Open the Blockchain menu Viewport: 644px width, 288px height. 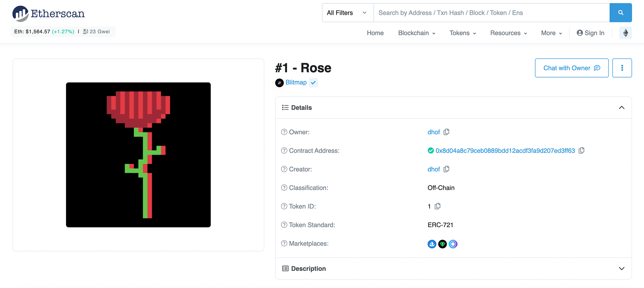click(x=417, y=33)
